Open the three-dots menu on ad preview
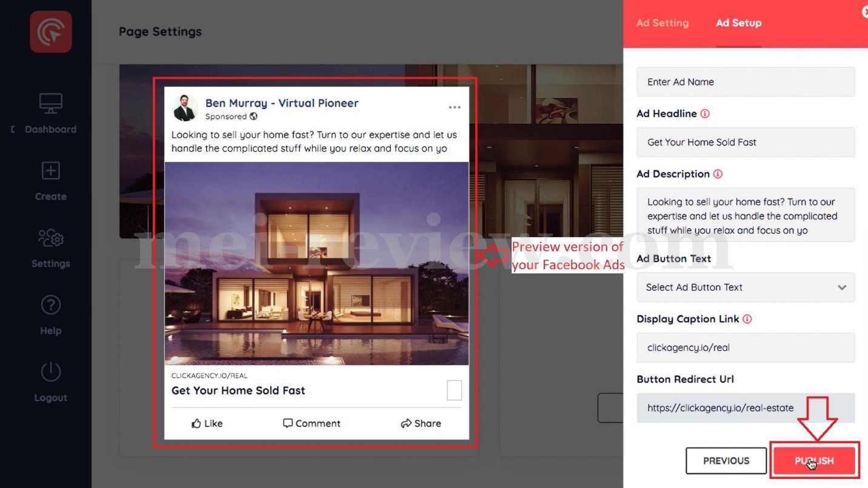This screenshot has width=868, height=488. pyautogui.click(x=455, y=107)
